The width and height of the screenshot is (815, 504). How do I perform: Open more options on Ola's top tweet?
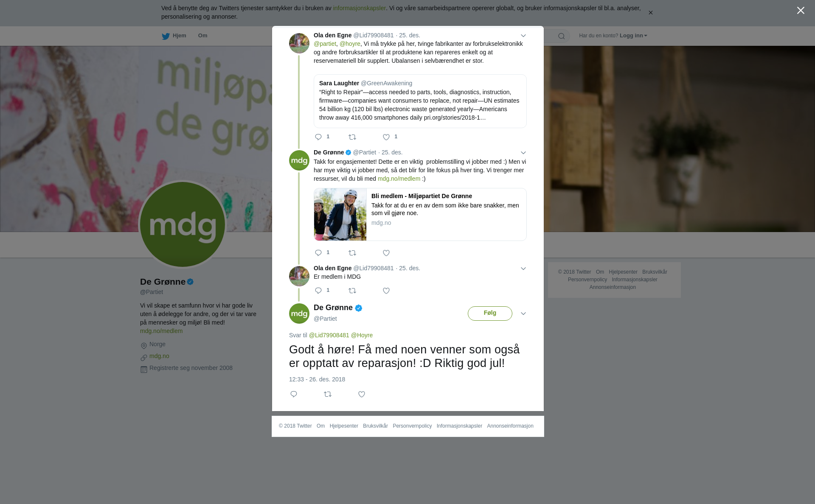point(523,36)
